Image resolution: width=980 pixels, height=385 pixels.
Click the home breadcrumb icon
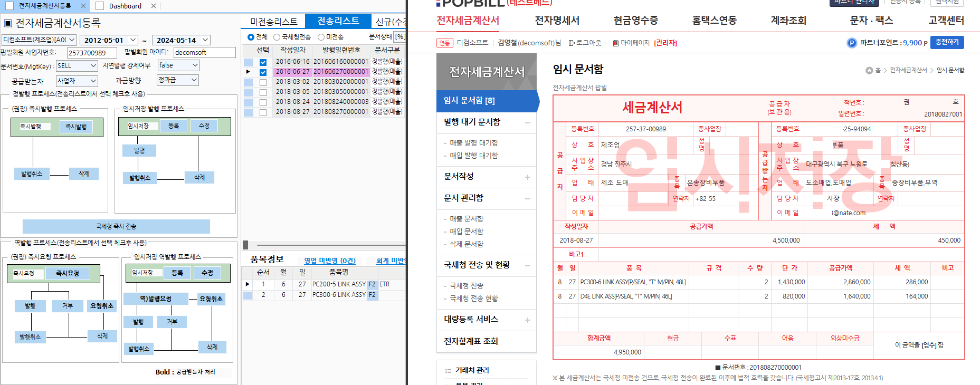coord(869,70)
